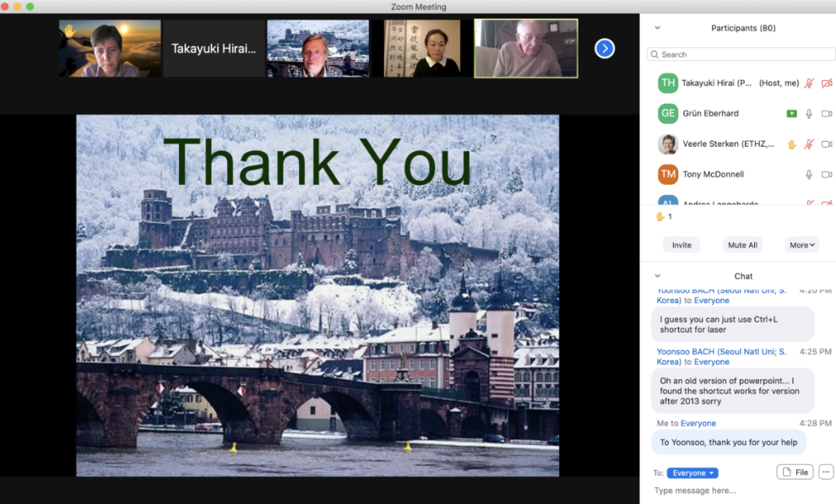
Task: Click the Invite button
Action: (681, 245)
